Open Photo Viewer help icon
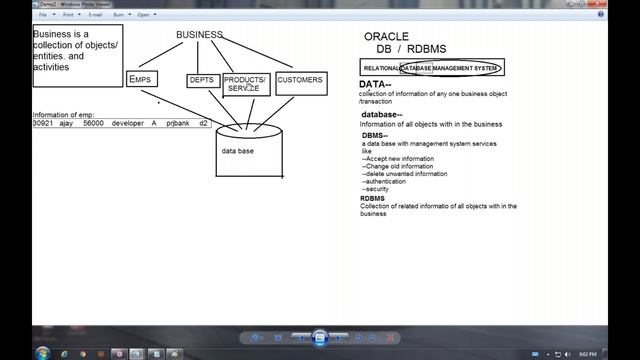The image size is (640, 360). (600, 14)
